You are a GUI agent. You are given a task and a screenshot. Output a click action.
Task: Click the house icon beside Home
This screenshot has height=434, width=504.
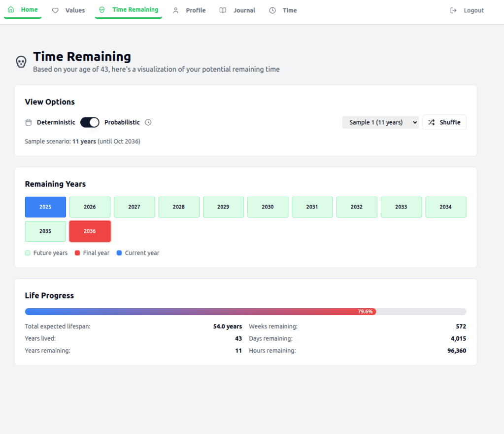point(11,10)
